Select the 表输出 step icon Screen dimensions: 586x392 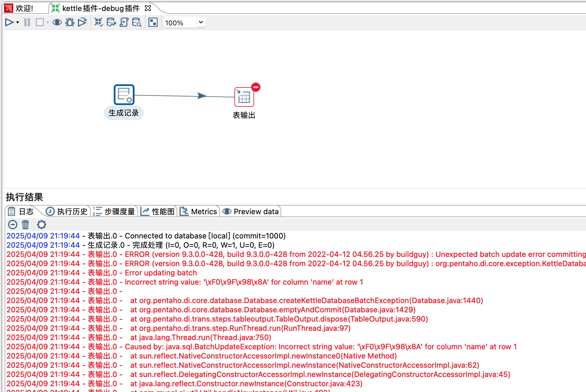point(244,97)
